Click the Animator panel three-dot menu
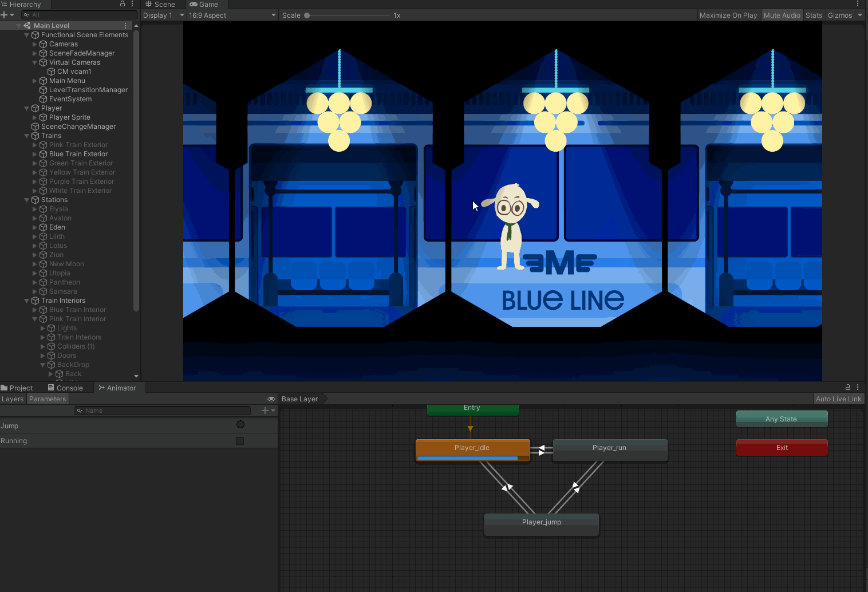Screen dimensions: 868x592 click(x=858, y=388)
